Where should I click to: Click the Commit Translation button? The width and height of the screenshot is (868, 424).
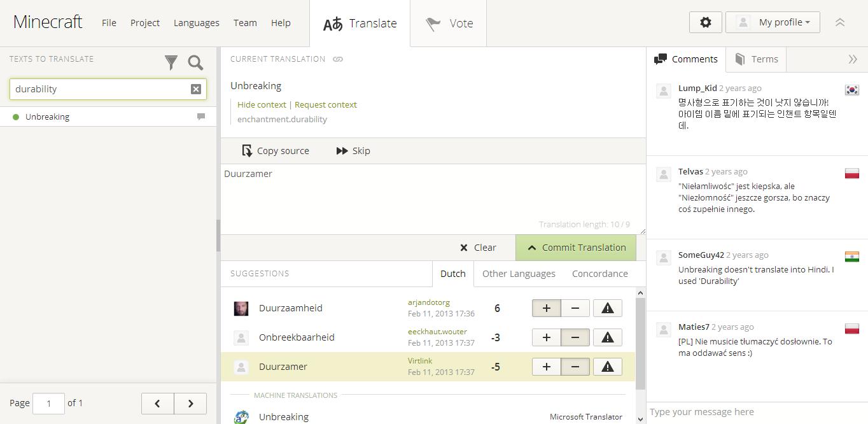coord(576,248)
